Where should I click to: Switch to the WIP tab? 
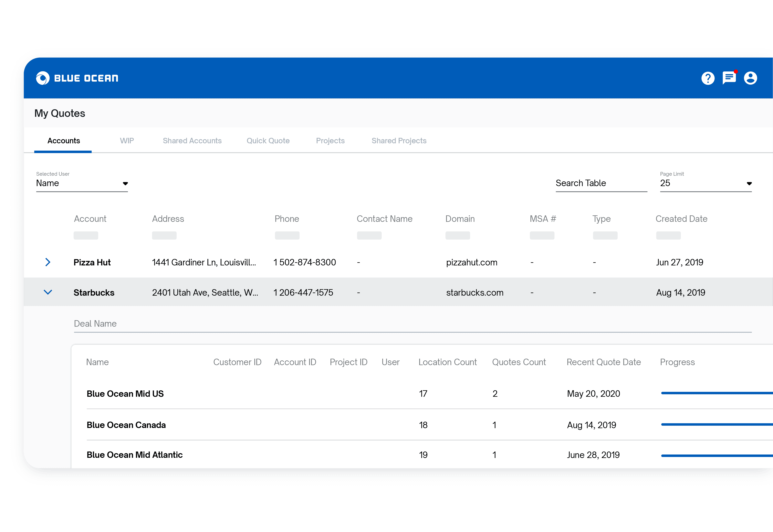point(127,141)
